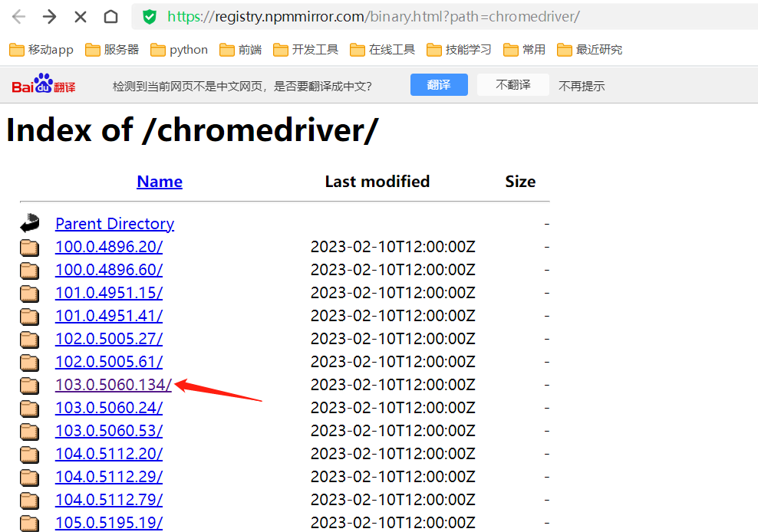
Task: Open the 104.0.5112.29/ folder link
Action: (109, 477)
